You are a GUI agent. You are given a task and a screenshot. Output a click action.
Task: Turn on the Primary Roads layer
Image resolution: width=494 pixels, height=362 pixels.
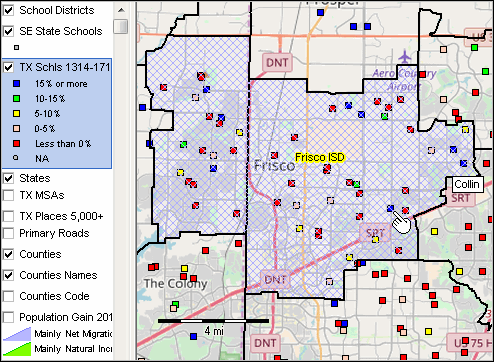[8, 233]
